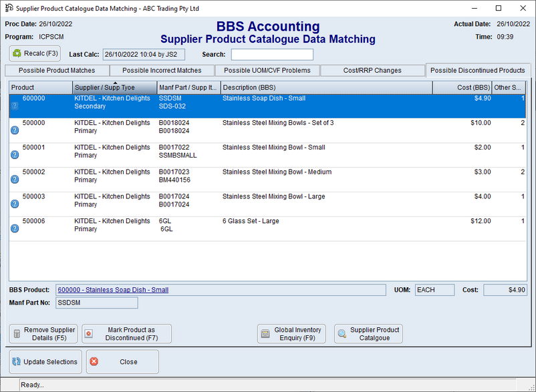Click the red X icon on Close
The image size is (536, 392).
94,362
